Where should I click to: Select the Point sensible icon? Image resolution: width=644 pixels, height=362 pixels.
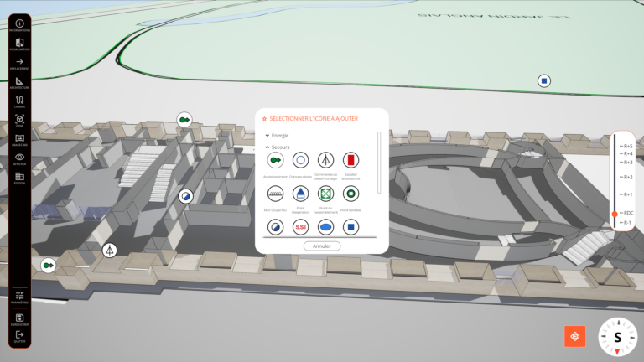[351, 194]
